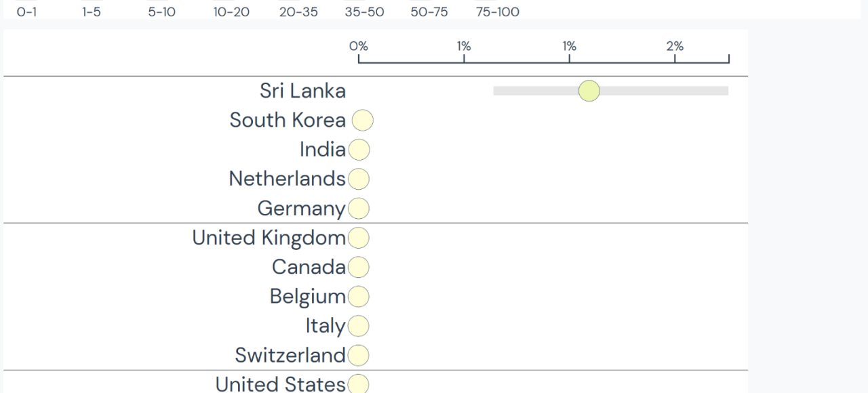Select India's yellow data dot
The width and height of the screenshot is (868, 393).
[359, 150]
